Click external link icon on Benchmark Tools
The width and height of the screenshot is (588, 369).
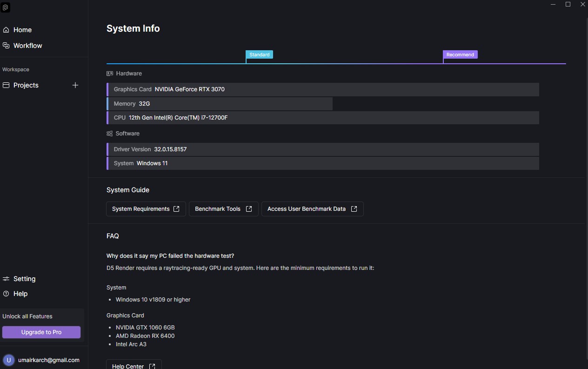pos(249,209)
